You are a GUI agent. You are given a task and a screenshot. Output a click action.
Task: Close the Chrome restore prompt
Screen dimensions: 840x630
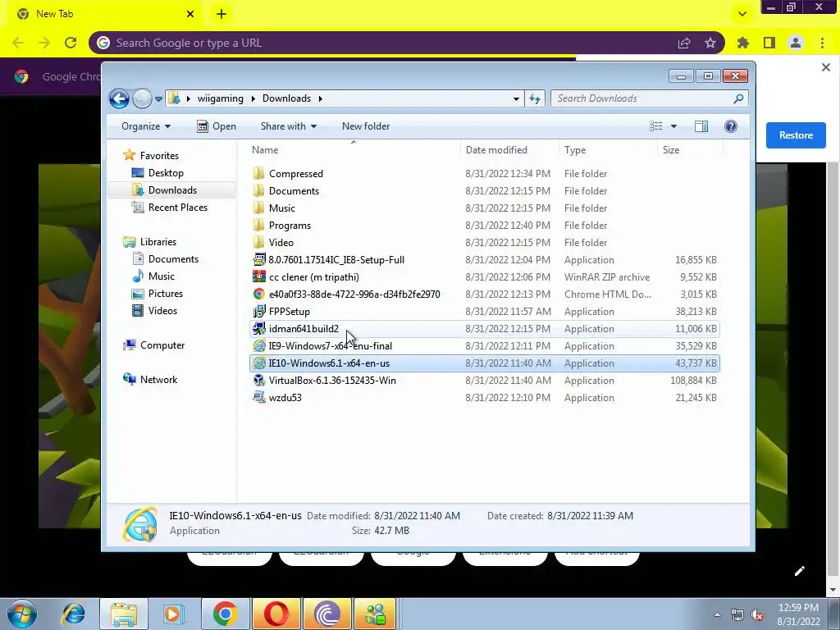pyautogui.click(x=825, y=67)
